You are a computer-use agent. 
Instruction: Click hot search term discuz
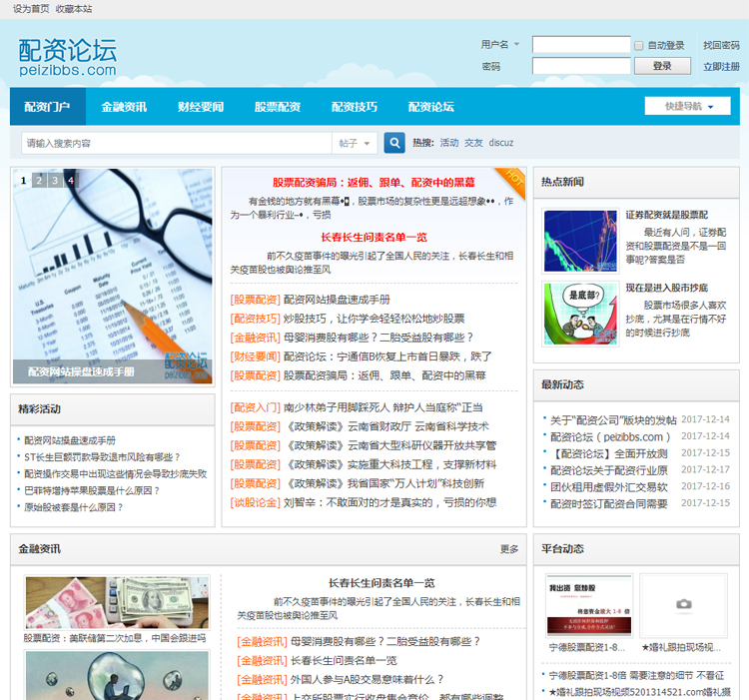(x=501, y=143)
